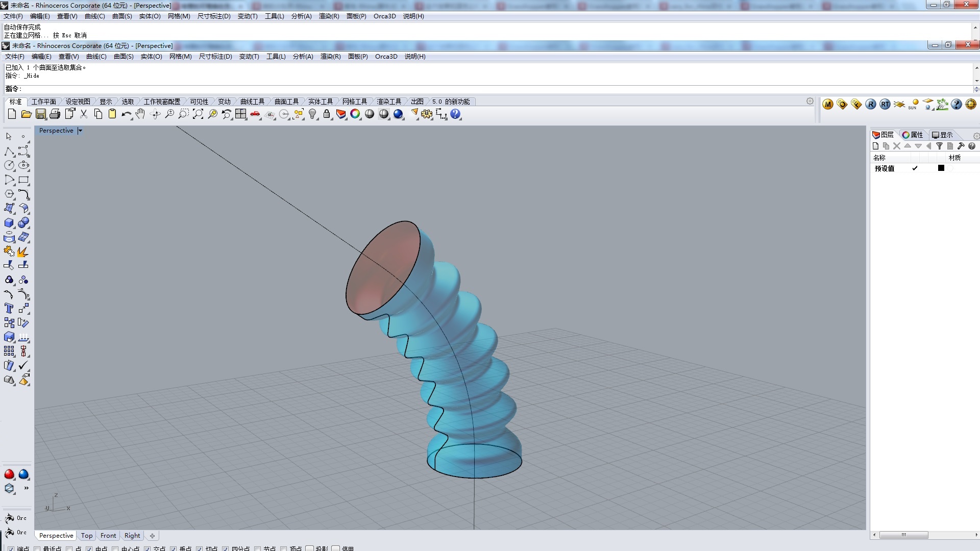This screenshot has height=551, width=980.
Task: Click the hammer Tools icon in layer panel
Action: click(961, 146)
